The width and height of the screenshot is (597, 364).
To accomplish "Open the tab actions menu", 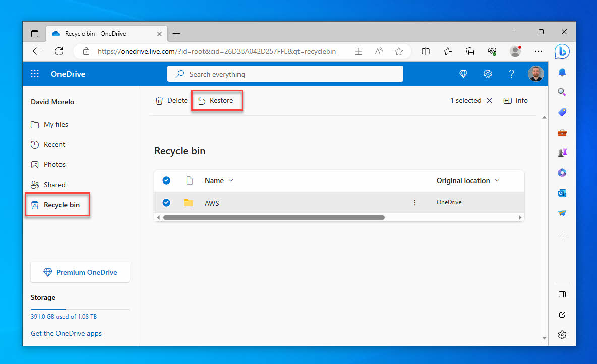I will [x=35, y=33].
